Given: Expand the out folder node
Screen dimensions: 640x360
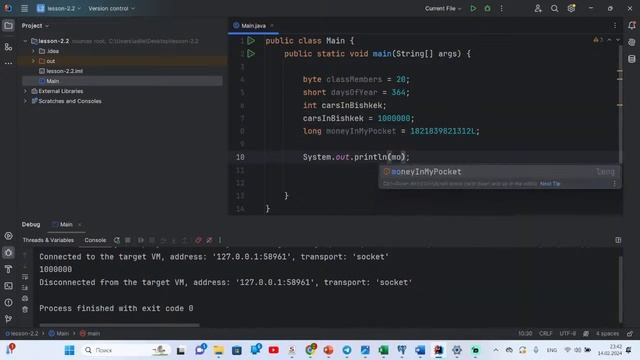Looking at the screenshot, I should click(x=33, y=61).
